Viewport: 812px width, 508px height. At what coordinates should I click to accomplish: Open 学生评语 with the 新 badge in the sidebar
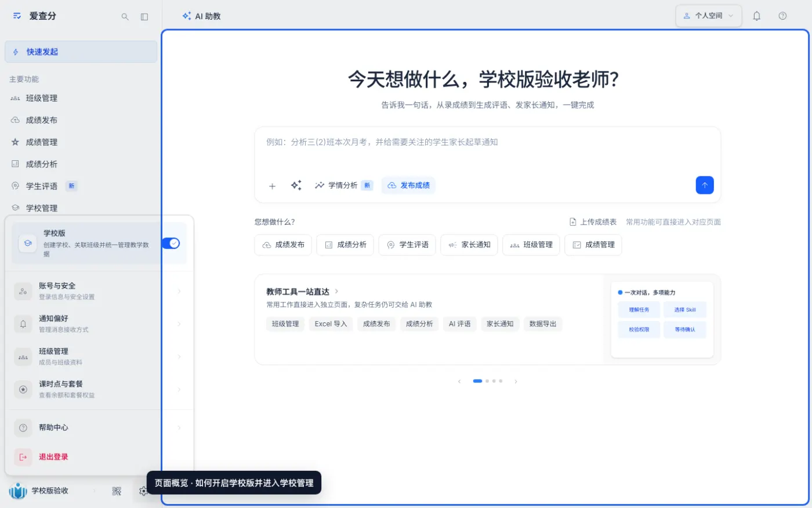pyautogui.click(x=81, y=186)
